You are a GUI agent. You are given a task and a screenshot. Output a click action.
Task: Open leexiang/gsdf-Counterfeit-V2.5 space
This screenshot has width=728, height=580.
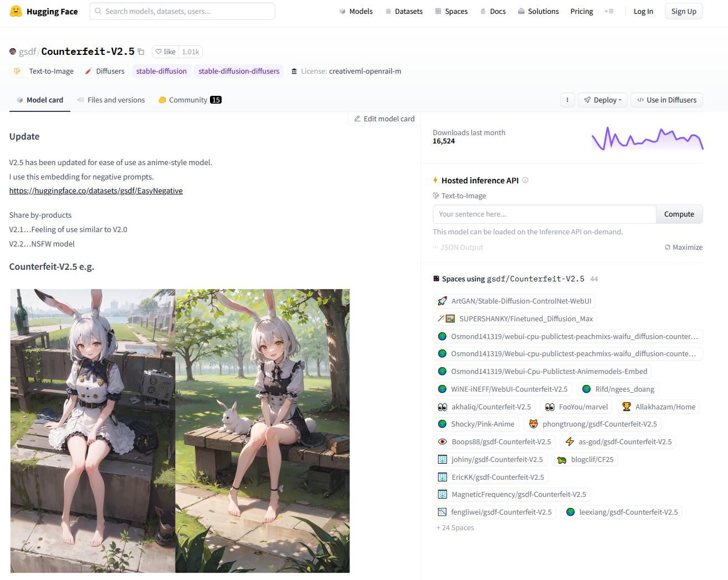(622, 512)
